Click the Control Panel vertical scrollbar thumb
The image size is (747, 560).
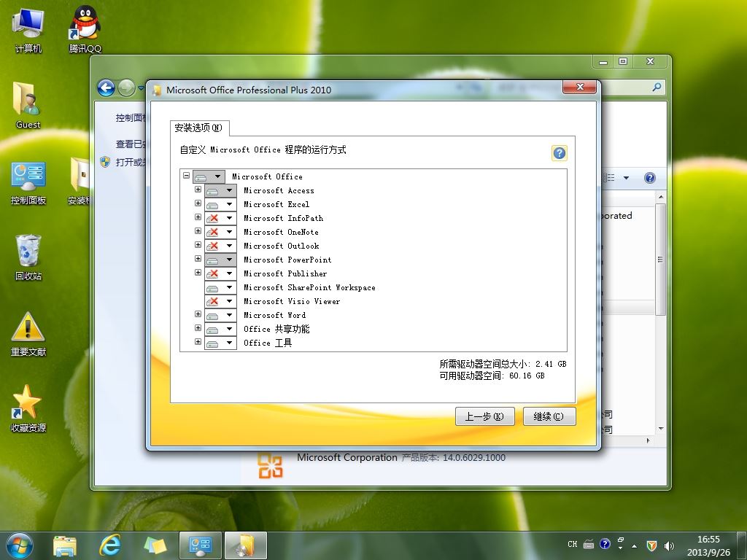[659, 260]
